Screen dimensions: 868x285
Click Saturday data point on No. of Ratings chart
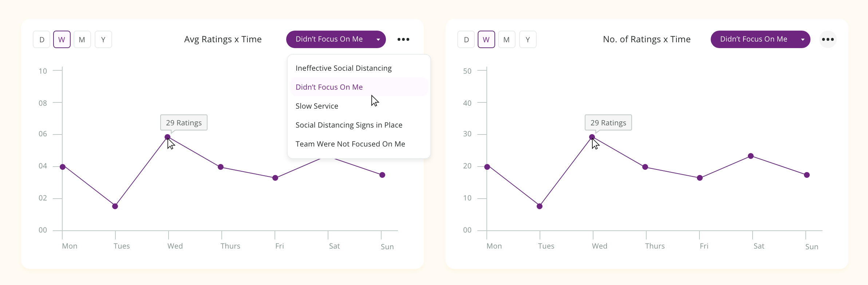(751, 156)
